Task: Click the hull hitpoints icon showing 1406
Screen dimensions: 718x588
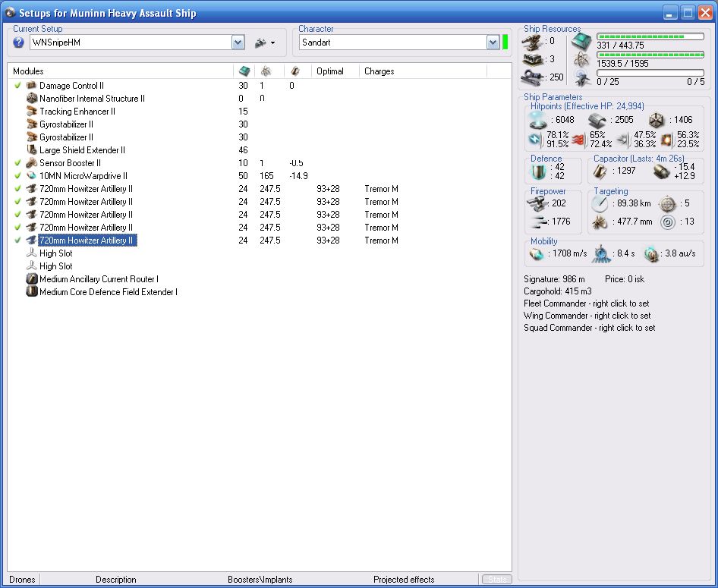Action: pos(657,121)
